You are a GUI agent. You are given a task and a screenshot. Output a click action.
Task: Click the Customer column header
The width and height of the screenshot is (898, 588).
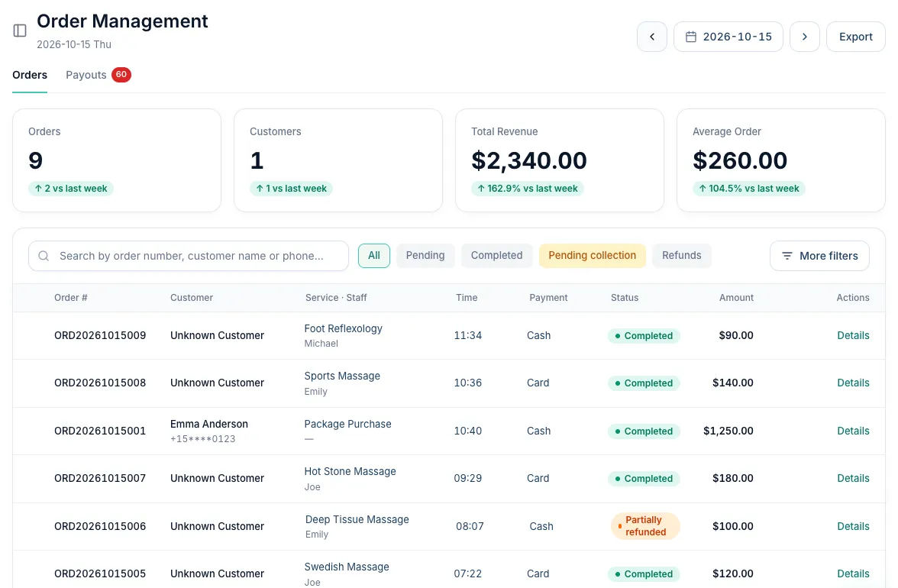click(191, 298)
